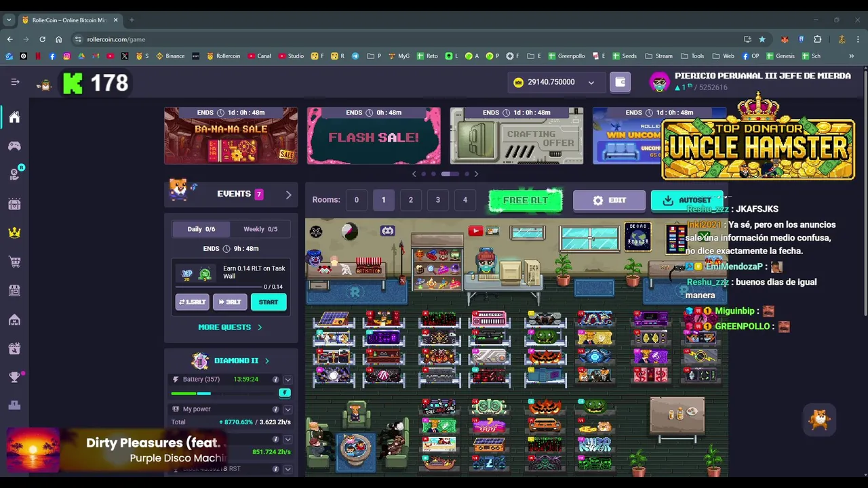
Task: Show previous promotional banner with left arrow
Action: (x=414, y=174)
